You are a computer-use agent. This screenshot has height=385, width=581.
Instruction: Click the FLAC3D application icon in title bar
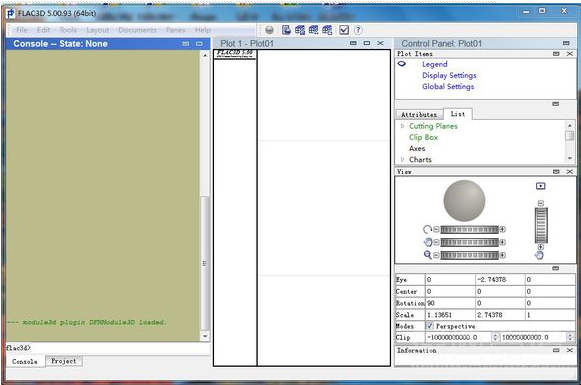11,13
